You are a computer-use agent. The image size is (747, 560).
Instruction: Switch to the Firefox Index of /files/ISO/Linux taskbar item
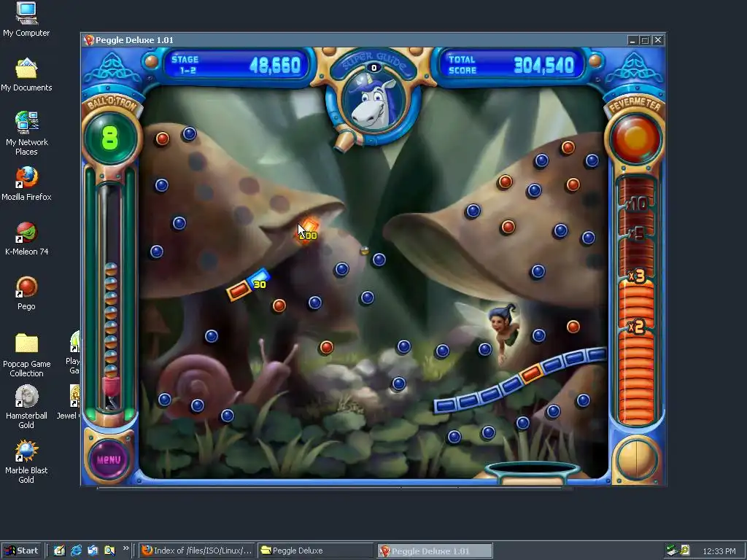pos(197,551)
